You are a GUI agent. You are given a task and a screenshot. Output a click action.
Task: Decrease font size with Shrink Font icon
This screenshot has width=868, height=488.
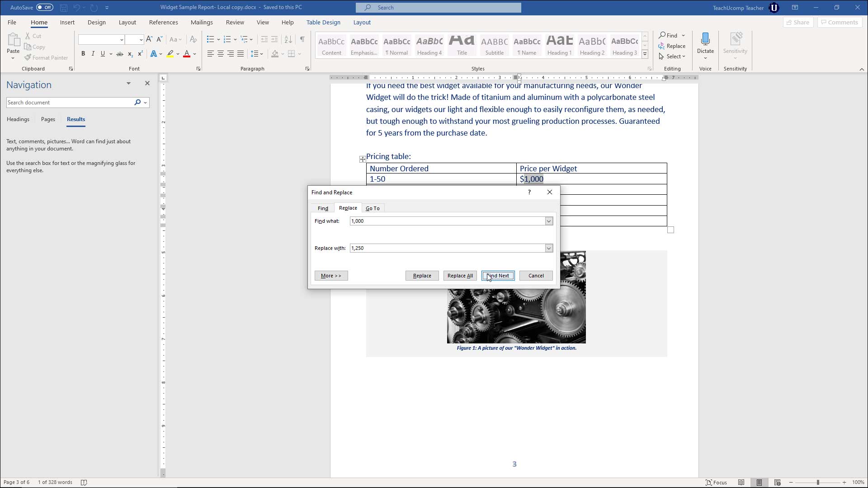pyautogui.click(x=159, y=39)
